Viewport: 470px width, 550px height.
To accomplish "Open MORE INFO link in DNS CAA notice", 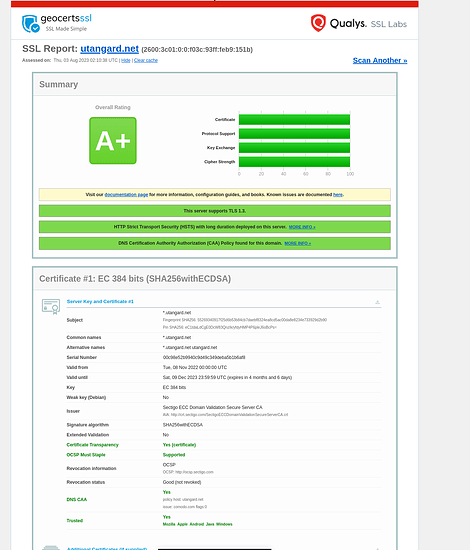I will point(297,243).
